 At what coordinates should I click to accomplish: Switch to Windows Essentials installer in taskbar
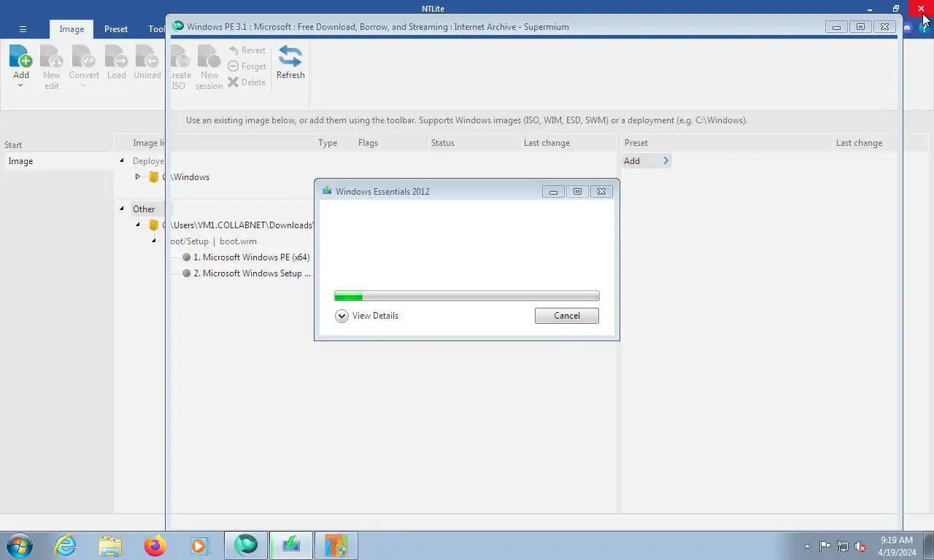coord(291,545)
